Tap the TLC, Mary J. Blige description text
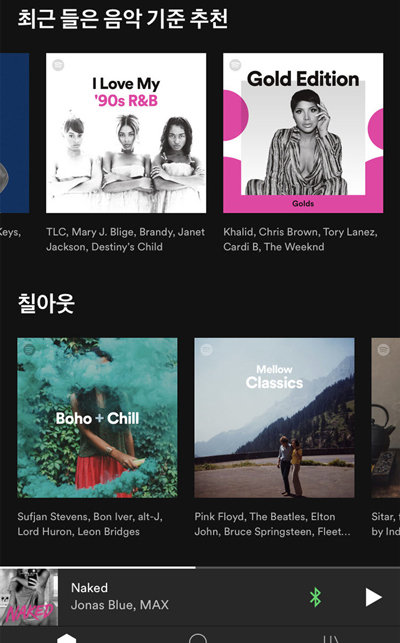The image size is (400, 643). point(126,239)
